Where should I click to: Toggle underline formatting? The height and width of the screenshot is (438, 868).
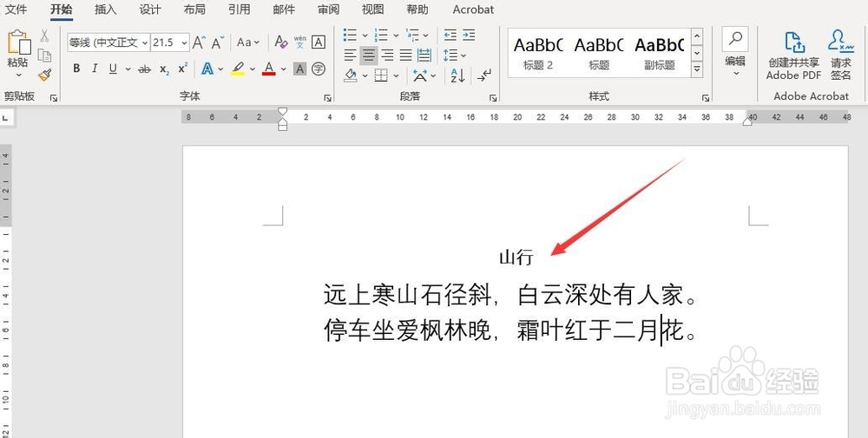(x=113, y=69)
